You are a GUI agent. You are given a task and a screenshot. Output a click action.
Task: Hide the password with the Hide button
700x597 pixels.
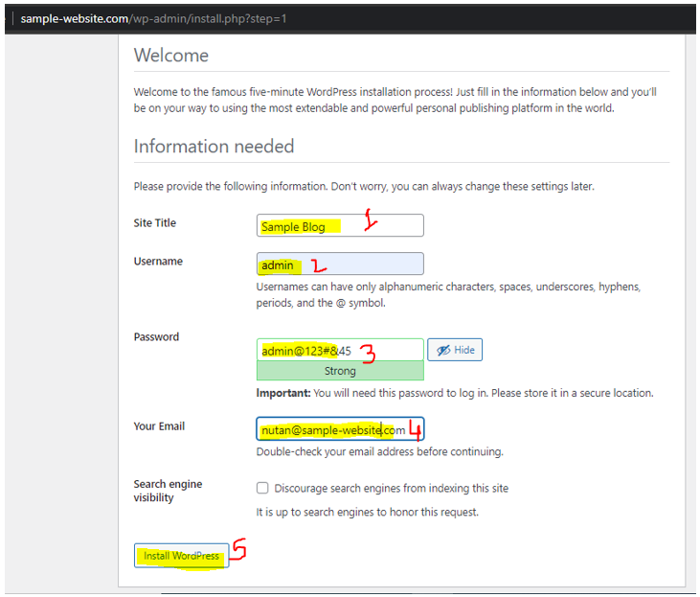[x=455, y=350]
